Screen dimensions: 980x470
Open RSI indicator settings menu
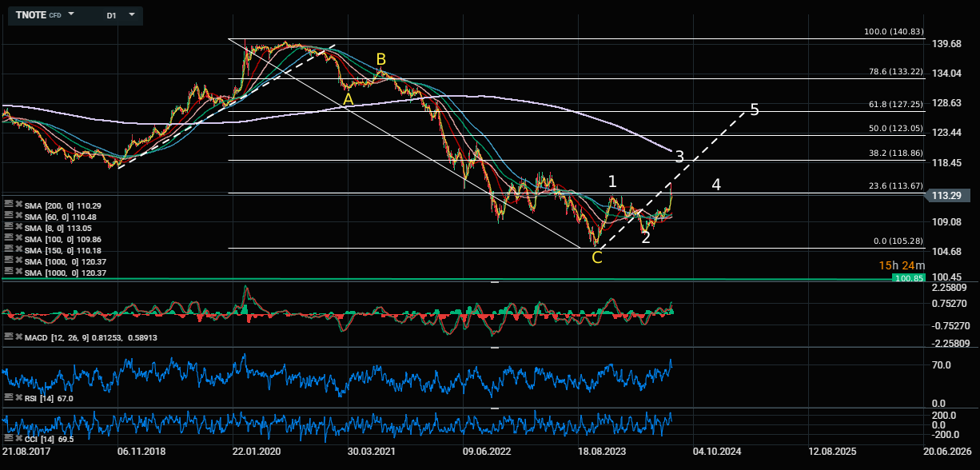[x=8, y=398]
